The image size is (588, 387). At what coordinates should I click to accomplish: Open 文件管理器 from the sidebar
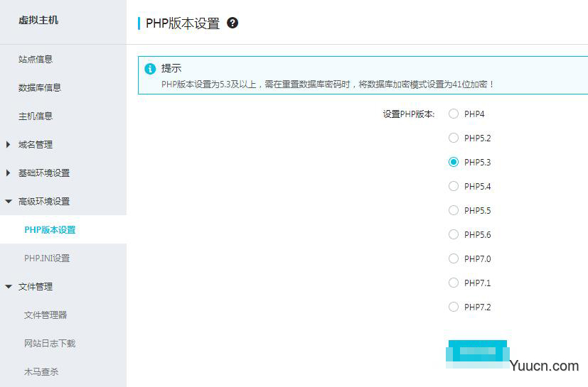46,315
